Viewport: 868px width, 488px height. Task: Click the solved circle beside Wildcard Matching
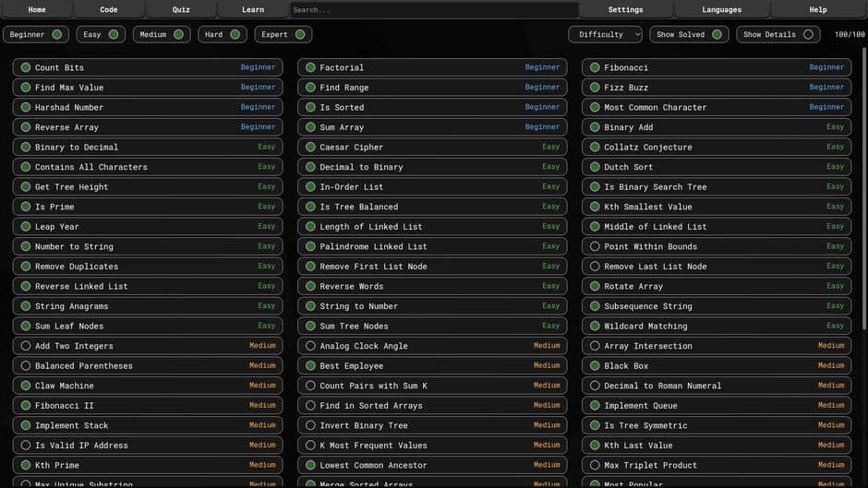[595, 326]
